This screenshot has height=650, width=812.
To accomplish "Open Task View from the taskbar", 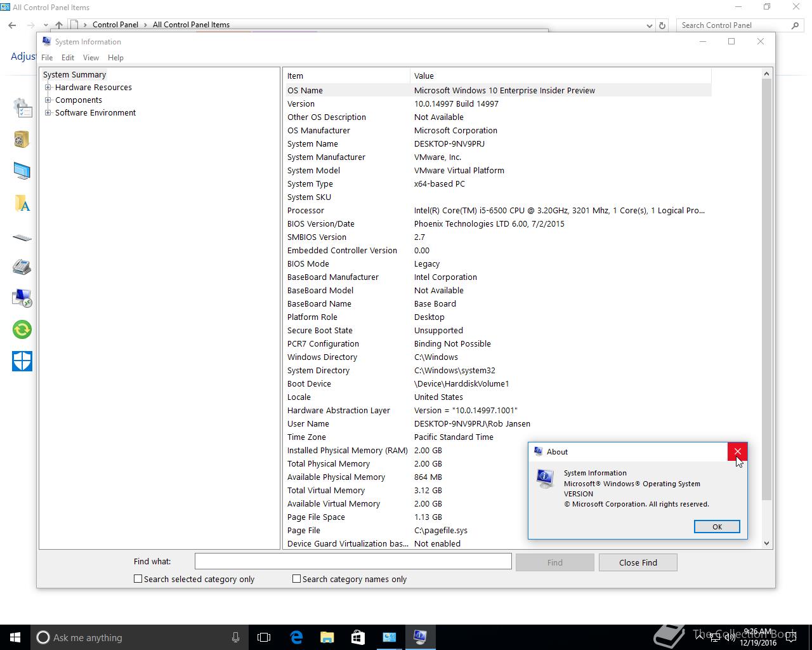I will pyautogui.click(x=264, y=637).
